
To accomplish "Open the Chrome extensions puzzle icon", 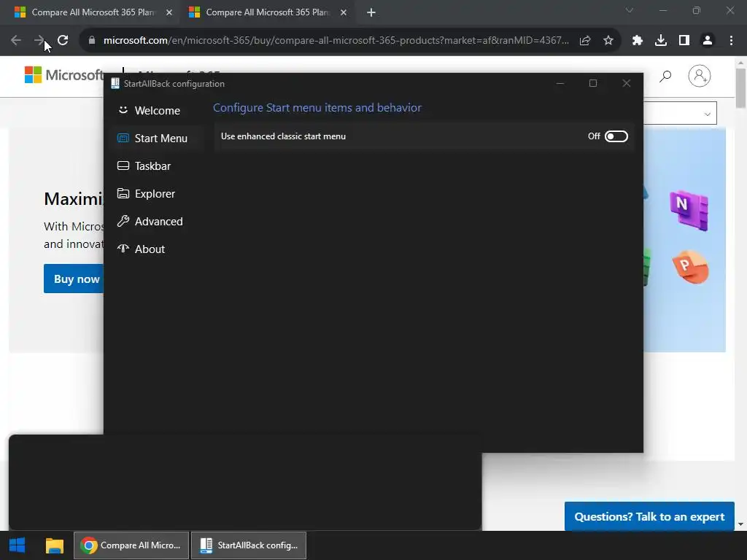I will point(638,41).
